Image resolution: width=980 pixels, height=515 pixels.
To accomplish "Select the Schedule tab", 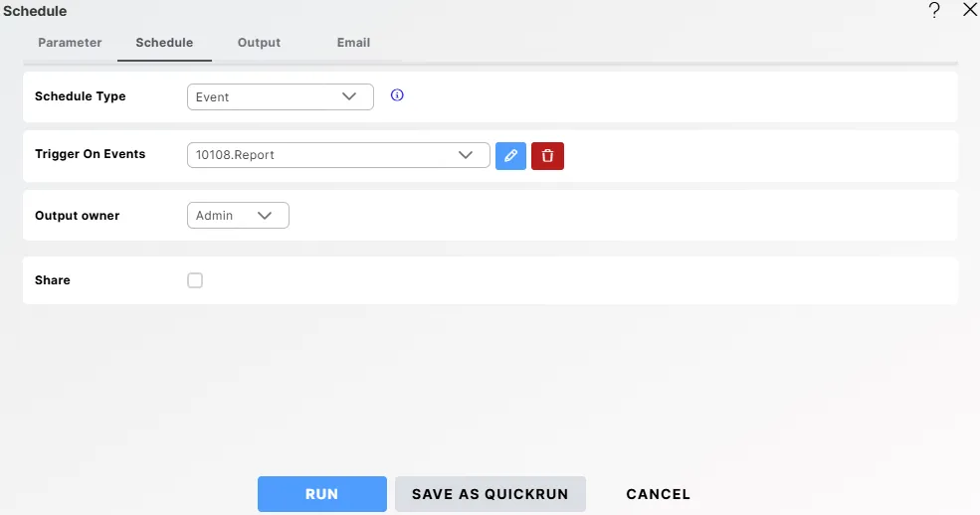I will coord(164,43).
